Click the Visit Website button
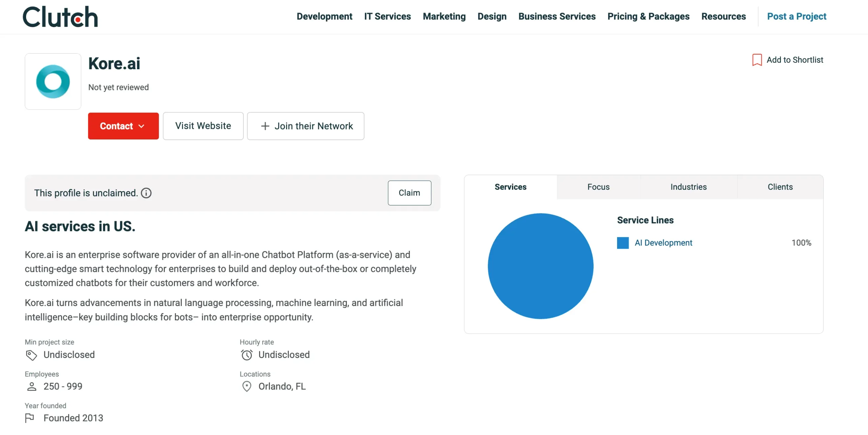 [203, 126]
